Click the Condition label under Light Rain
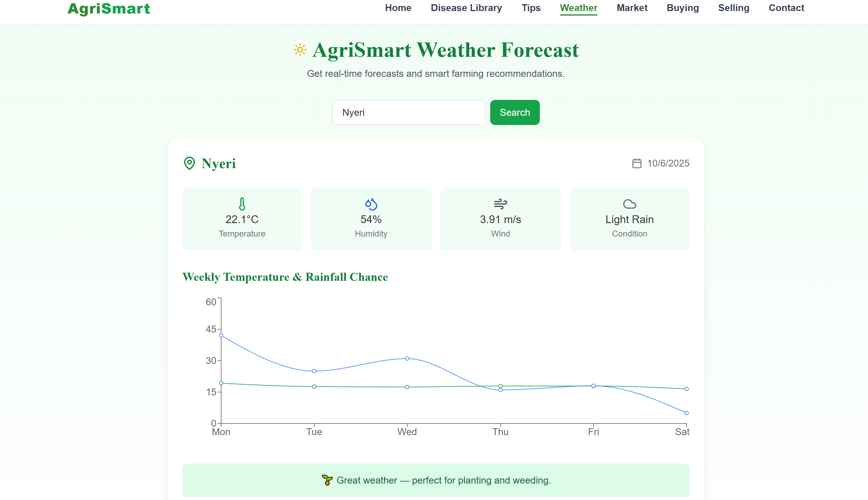This screenshot has width=868, height=500. pos(629,234)
